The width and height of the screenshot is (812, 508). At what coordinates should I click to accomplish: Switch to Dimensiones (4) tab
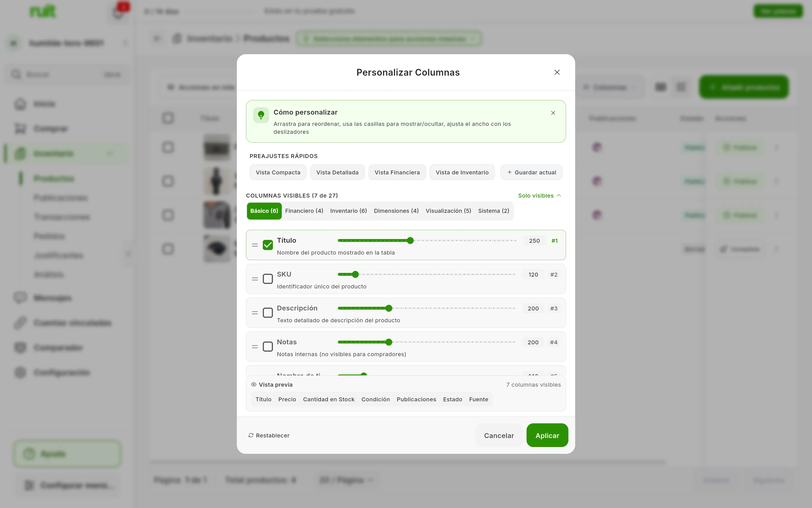[x=396, y=211]
